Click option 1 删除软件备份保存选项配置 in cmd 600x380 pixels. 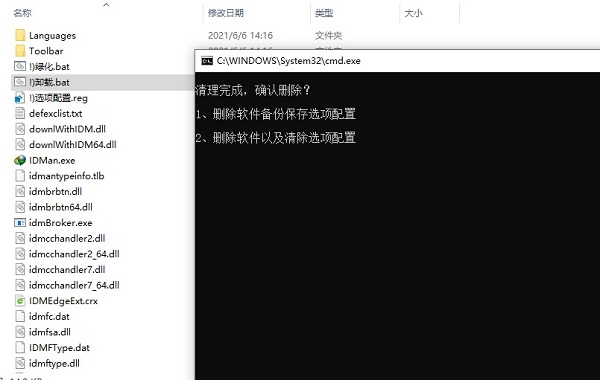click(x=276, y=114)
